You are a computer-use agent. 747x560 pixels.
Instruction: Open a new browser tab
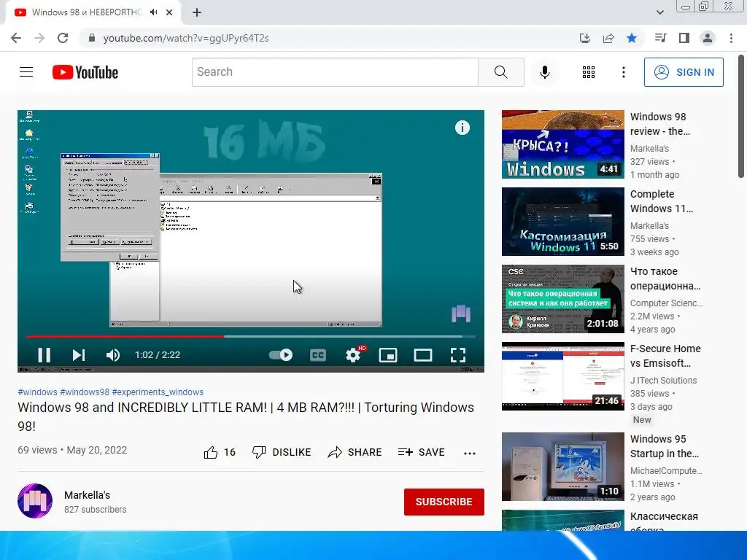pyautogui.click(x=197, y=12)
